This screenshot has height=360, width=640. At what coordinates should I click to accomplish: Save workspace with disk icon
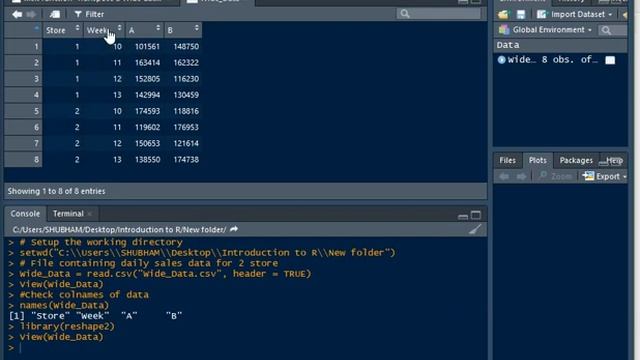coord(521,15)
